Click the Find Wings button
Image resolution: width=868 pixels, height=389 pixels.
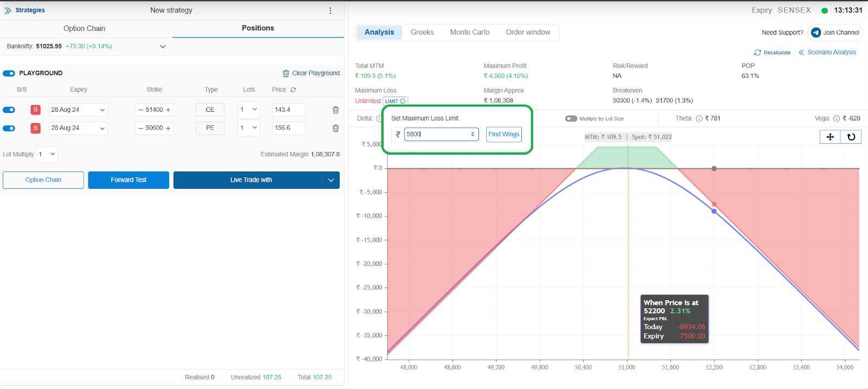(504, 134)
